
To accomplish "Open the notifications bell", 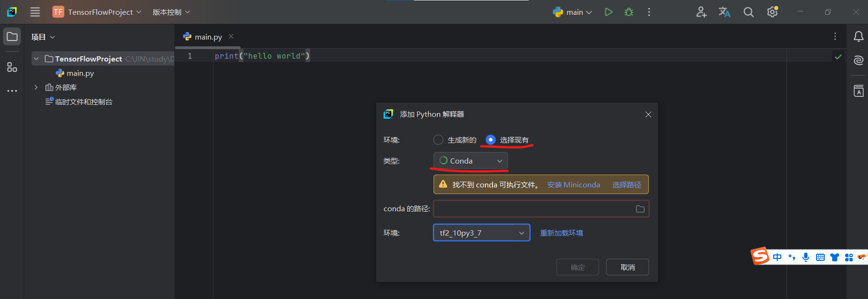I will coord(858,37).
